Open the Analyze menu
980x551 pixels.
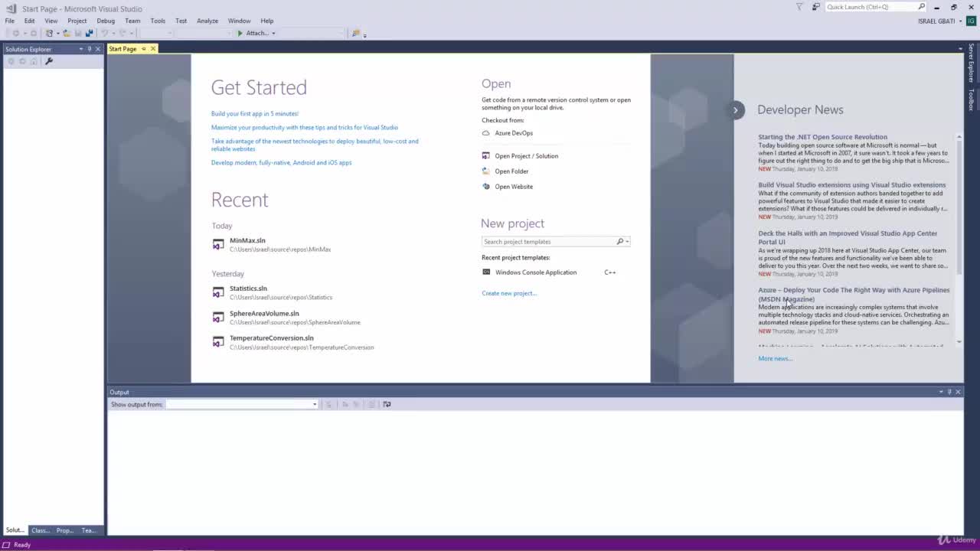click(x=207, y=21)
